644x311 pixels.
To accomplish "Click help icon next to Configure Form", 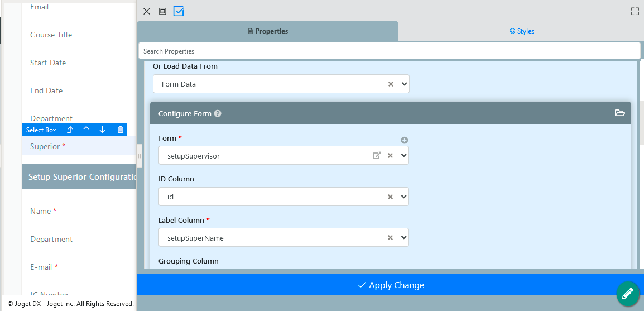I will [x=218, y=113].
